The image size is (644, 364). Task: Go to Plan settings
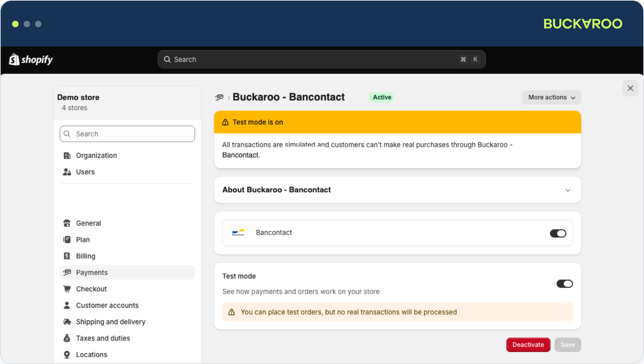pos(127,240)
